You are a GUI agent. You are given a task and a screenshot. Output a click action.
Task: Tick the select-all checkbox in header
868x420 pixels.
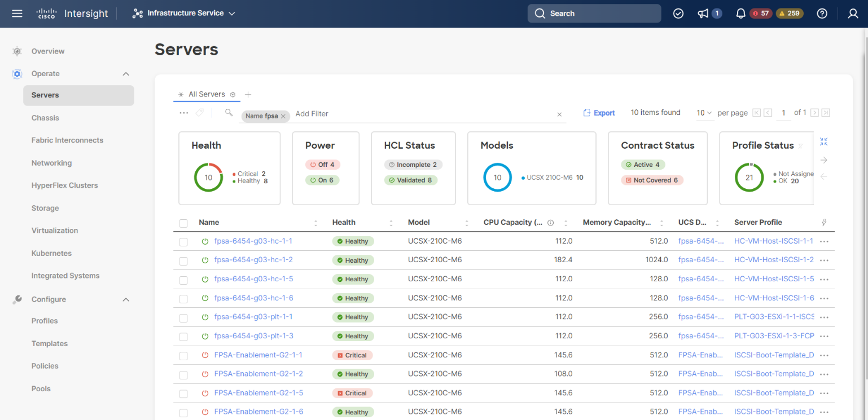click(183, 223)
